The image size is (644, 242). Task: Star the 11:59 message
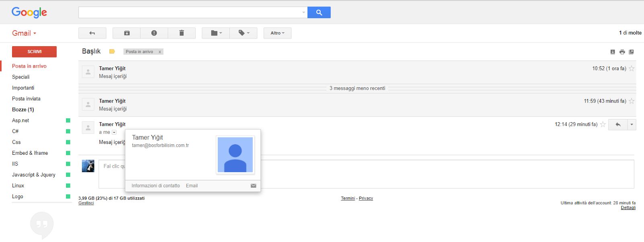pos(632,101)
